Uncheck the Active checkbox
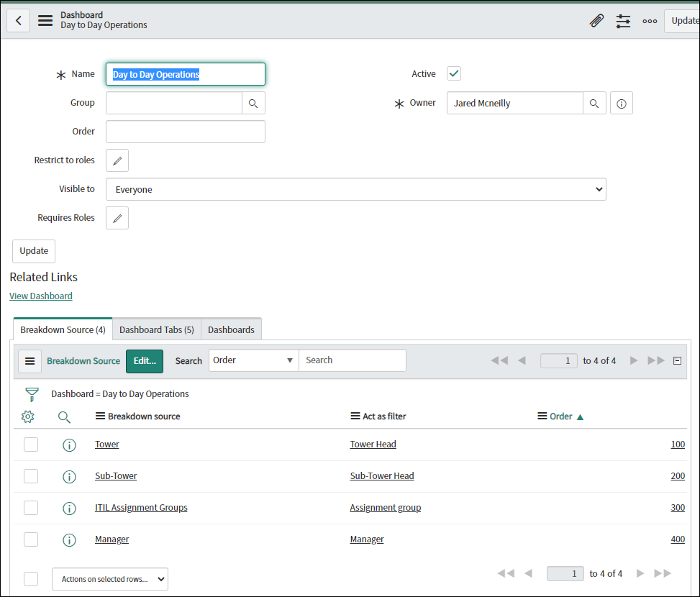Image resolution: width=700 pixels, height=597 pixels. point(453,73)
